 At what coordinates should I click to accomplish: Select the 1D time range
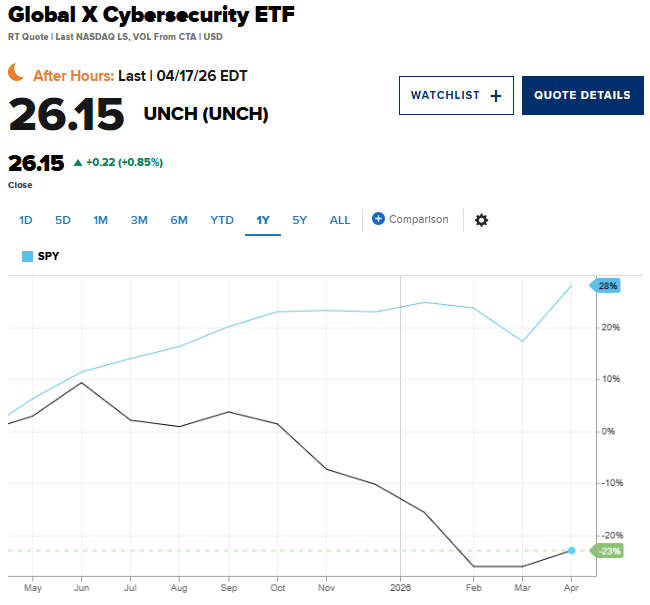click(x=26, y=220)
